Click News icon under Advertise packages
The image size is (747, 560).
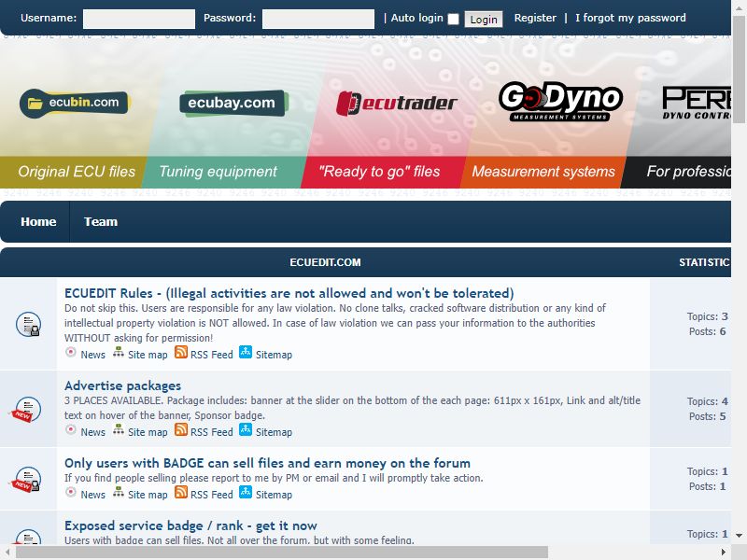tap(71, 429)
